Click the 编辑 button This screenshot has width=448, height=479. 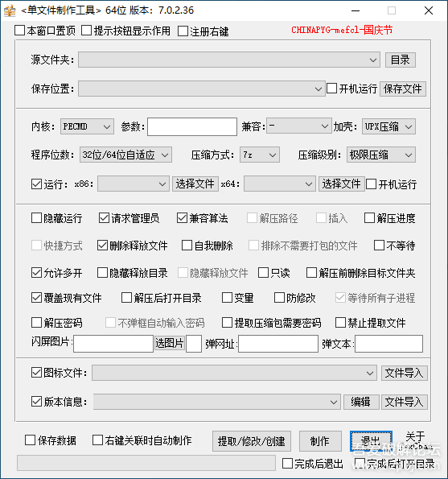click(361, 402)
